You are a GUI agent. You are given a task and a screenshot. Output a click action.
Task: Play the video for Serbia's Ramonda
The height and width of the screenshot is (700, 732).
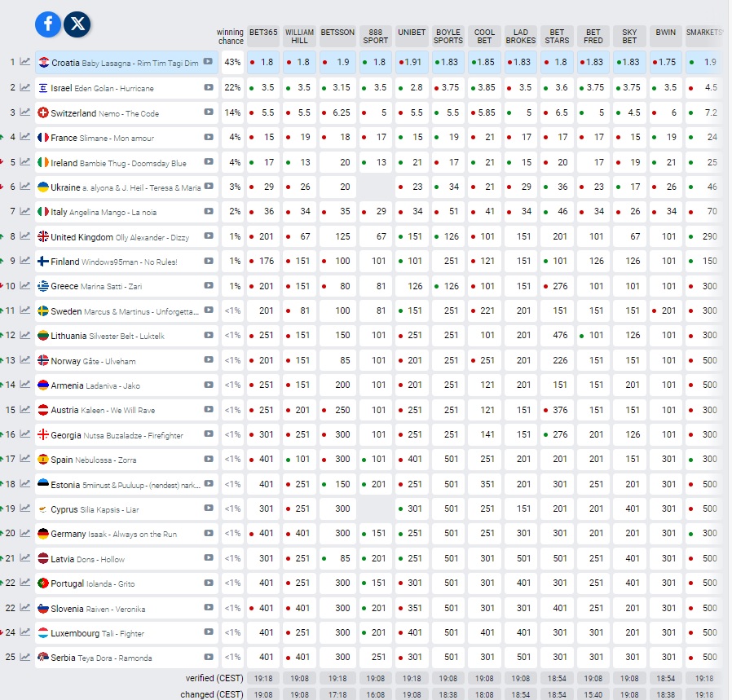[209, 657]
